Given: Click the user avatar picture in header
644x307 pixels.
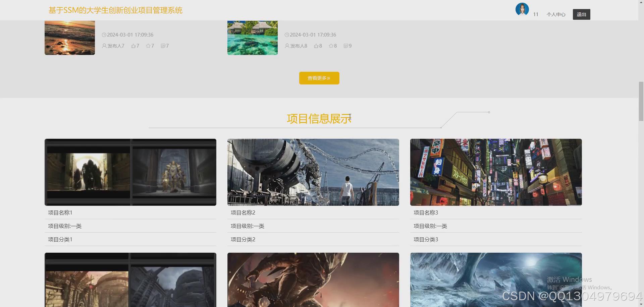Looking at the screenshot, I should [522, 9].
